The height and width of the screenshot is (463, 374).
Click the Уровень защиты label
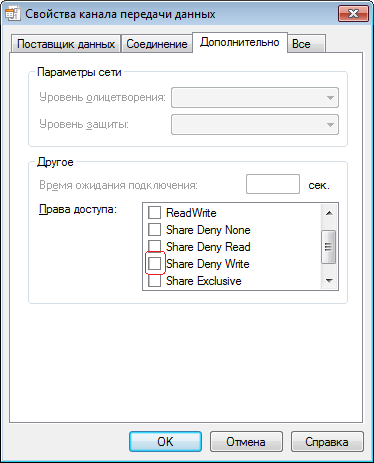pyautogui.click(x=84, y=124)
